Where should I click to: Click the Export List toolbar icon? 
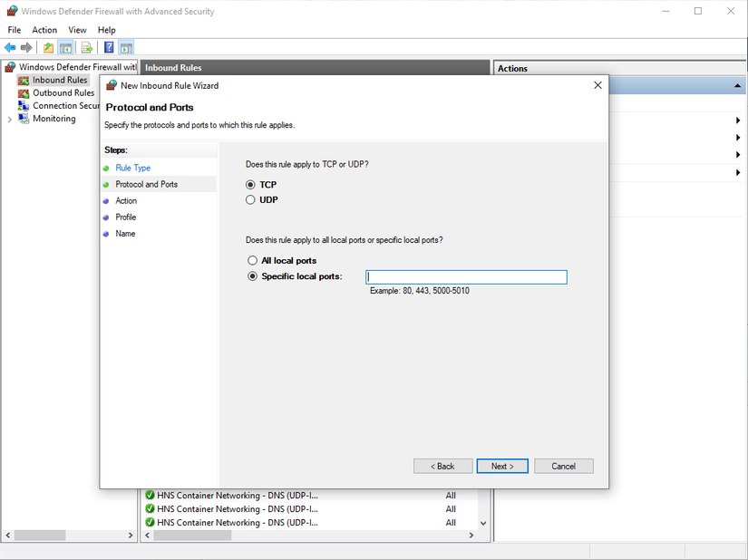pos(87,47)
